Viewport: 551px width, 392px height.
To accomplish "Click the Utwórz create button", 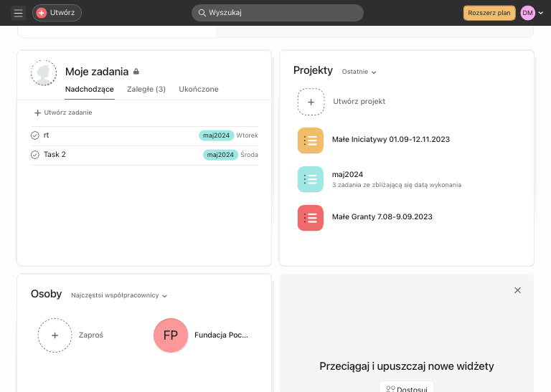I will click(57, 13).
